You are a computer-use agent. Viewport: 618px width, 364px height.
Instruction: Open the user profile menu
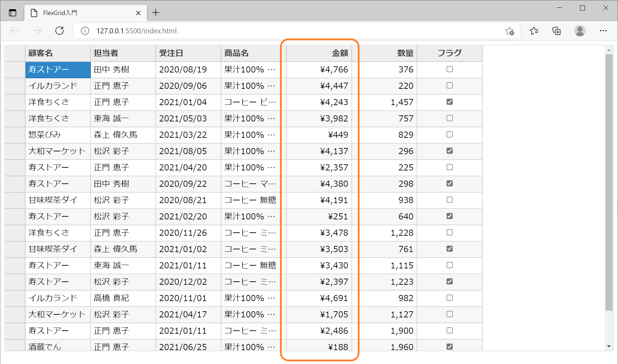click(x=580, y=31)
